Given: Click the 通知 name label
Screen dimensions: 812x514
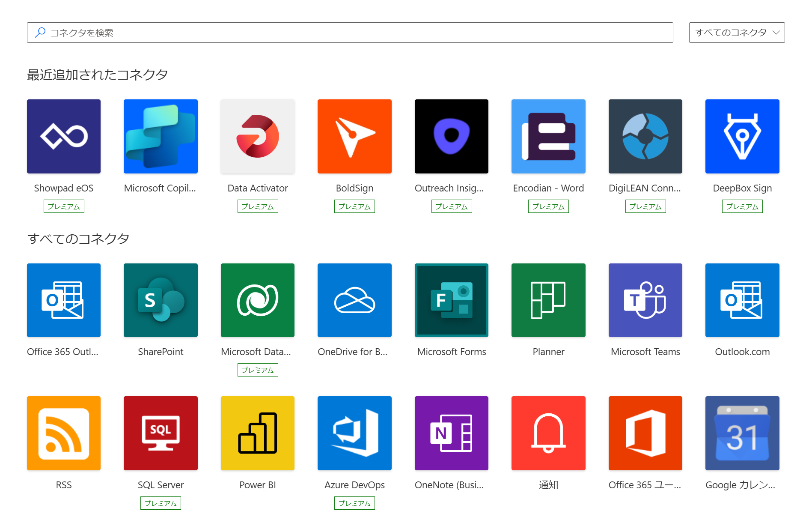Looking at the screenshot, I should tap(548, 485).
